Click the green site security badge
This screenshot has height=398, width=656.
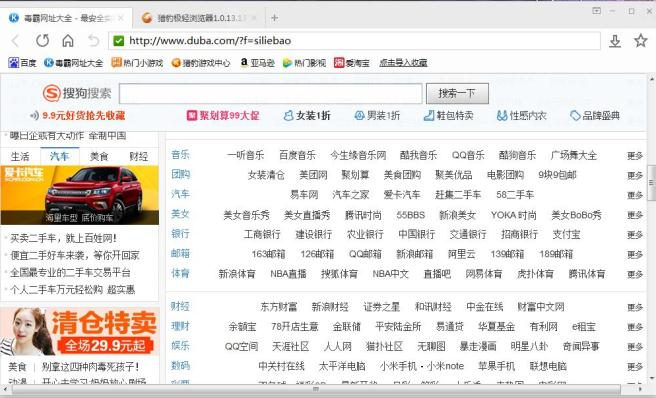pyautogui.click(x=119, y=41)
